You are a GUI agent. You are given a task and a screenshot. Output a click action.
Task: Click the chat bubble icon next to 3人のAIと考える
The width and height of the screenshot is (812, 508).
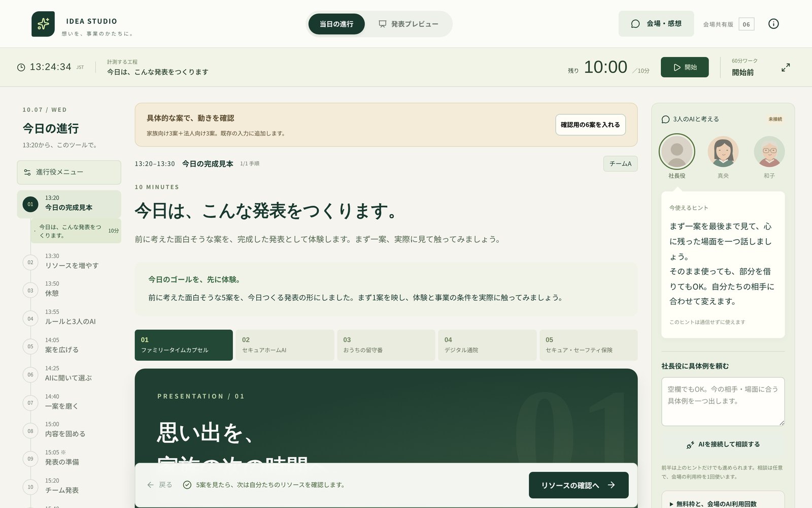[665, 119]
